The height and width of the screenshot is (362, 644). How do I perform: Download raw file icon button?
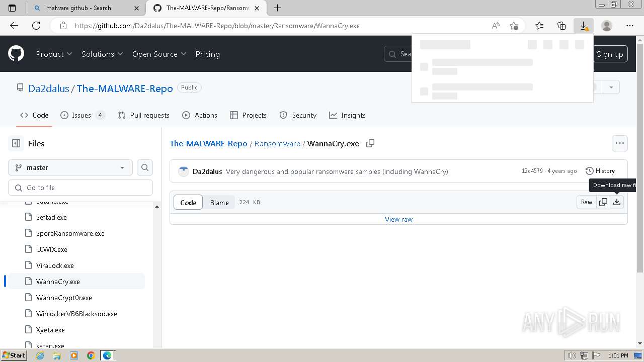point(617,202)
